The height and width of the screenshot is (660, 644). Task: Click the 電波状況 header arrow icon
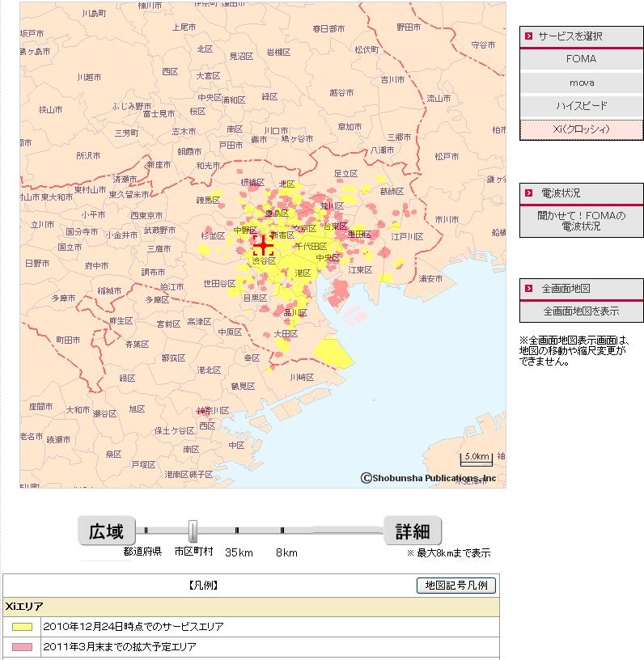(x=528, y=193)
